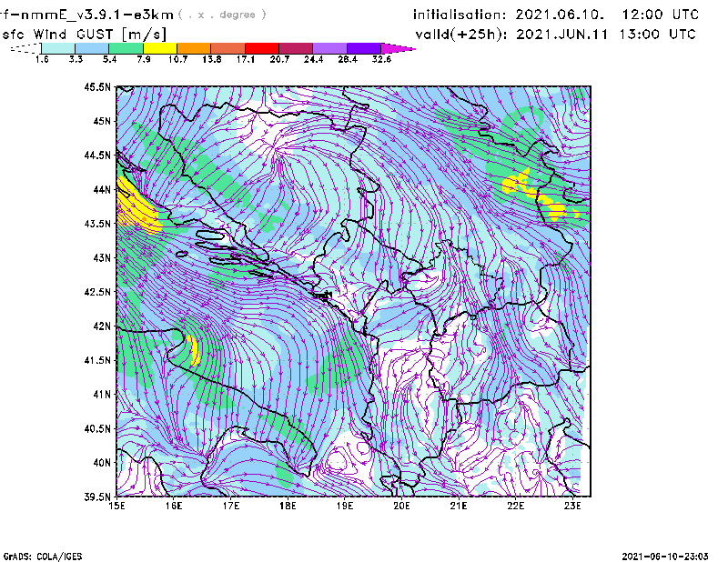
Task: Click longitude label 22E
Action: 515,506
